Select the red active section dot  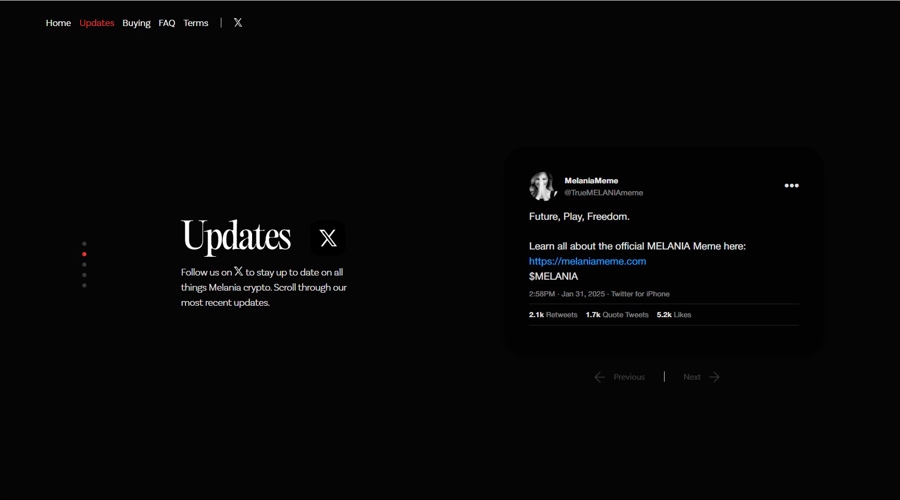pos(84,254)
